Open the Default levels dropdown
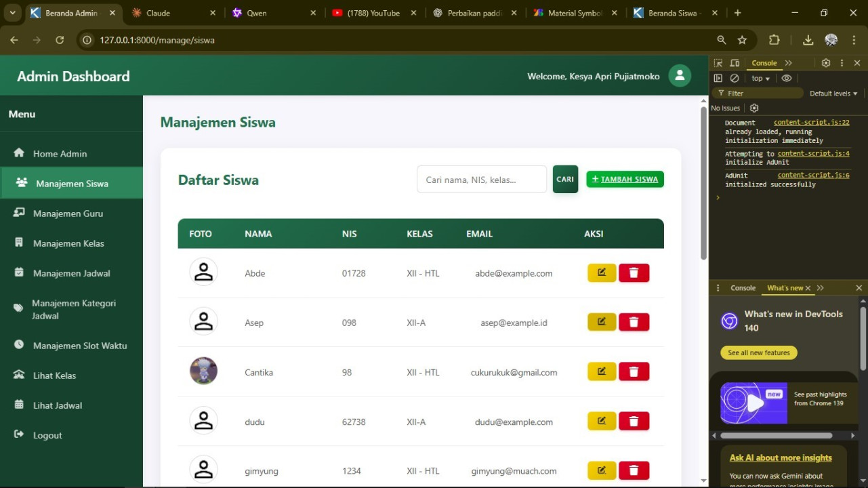 (x=833, y=94)
